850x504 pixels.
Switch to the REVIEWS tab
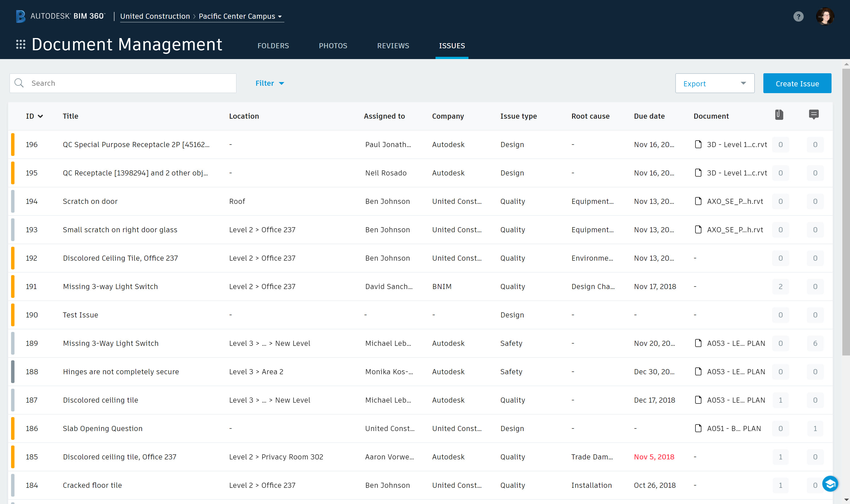click(x=393, y=45)
